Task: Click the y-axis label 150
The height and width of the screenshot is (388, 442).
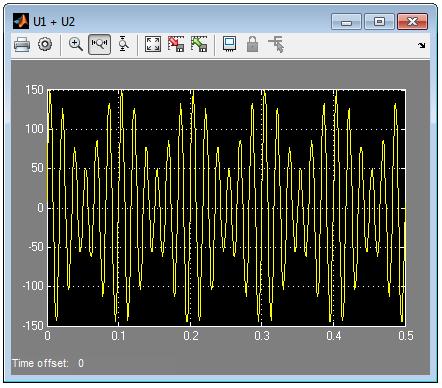Action: [35, 90]
